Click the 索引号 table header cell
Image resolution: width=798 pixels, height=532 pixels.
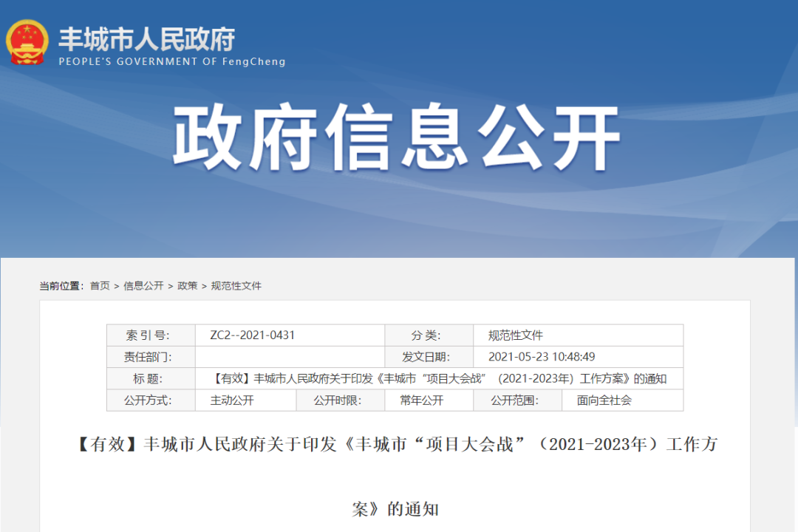pos(149,335)
